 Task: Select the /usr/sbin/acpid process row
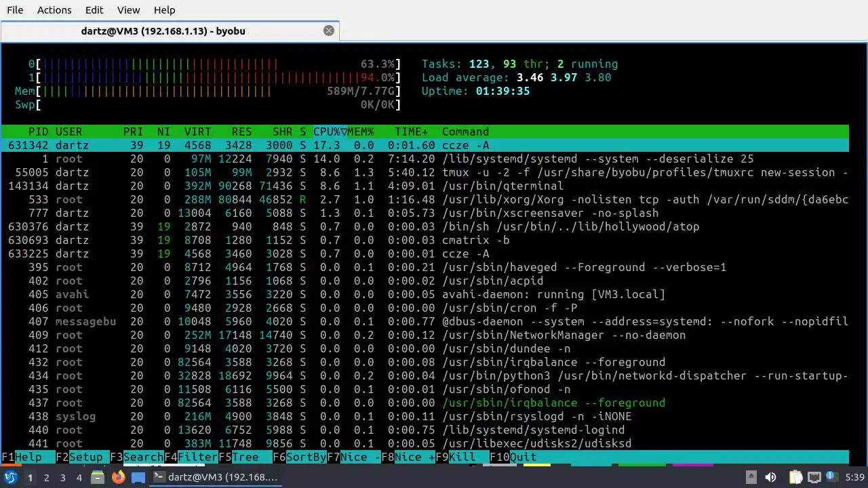[x=425, y=281]
